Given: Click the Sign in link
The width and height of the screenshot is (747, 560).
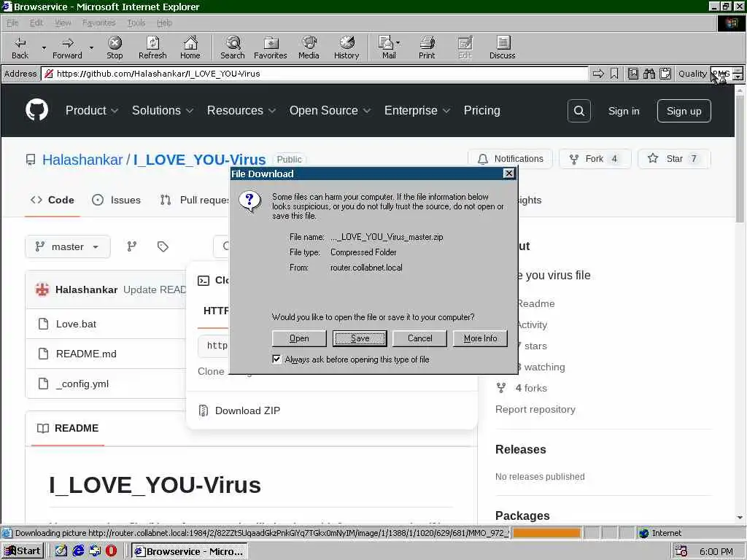Looking at the screenshot, I should 624,111.
